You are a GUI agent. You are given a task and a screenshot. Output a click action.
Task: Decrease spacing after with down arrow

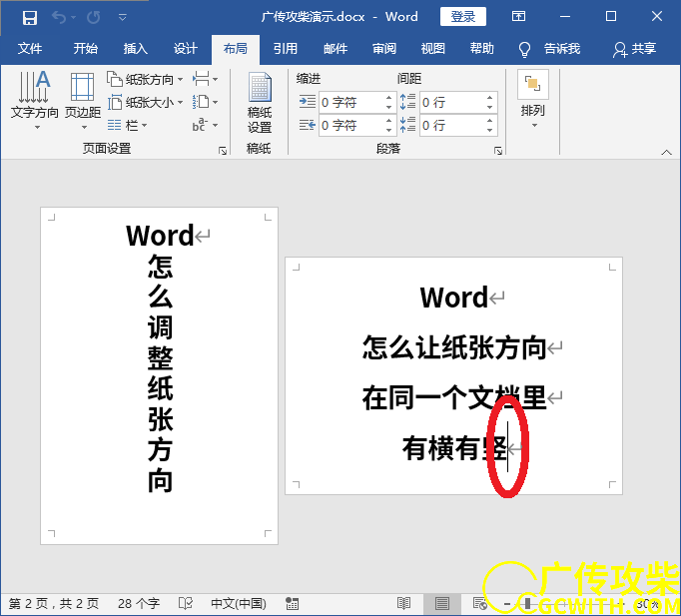[489, 130]
